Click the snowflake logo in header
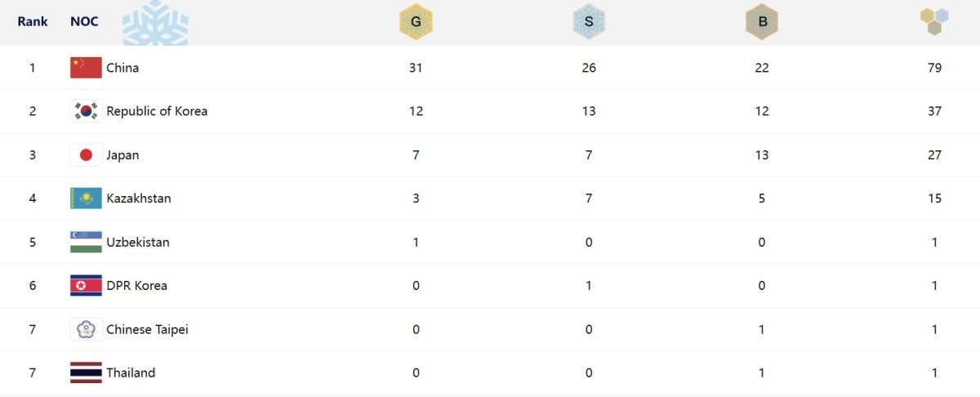 [x=155, y=23]
